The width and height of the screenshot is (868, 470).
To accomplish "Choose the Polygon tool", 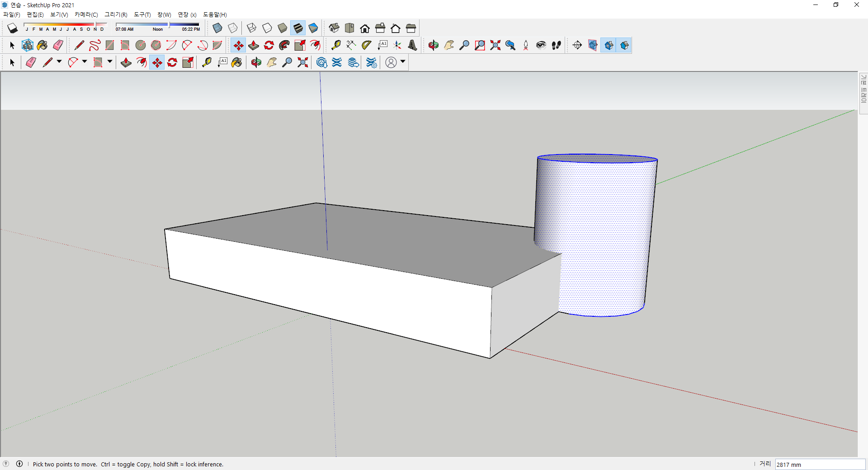I will pos(156,45).
